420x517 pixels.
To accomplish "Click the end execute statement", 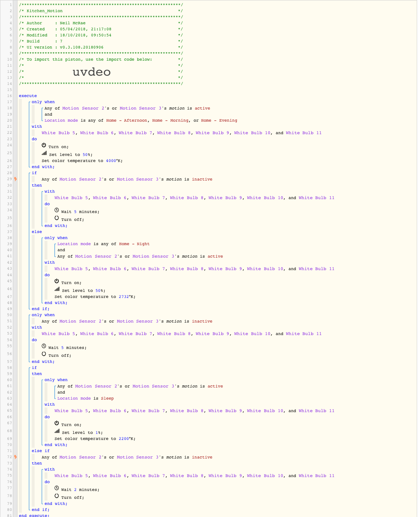I will [34, 515].
